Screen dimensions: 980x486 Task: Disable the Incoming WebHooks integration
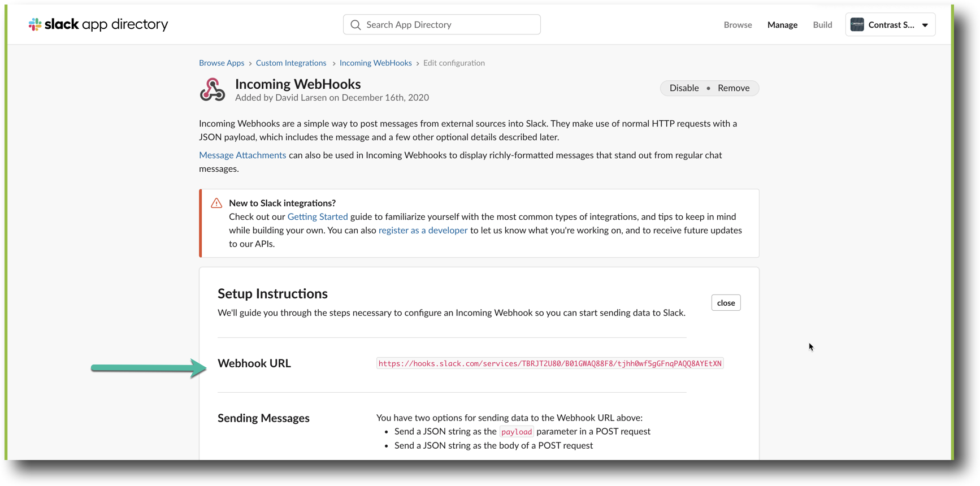pos(684,88)
